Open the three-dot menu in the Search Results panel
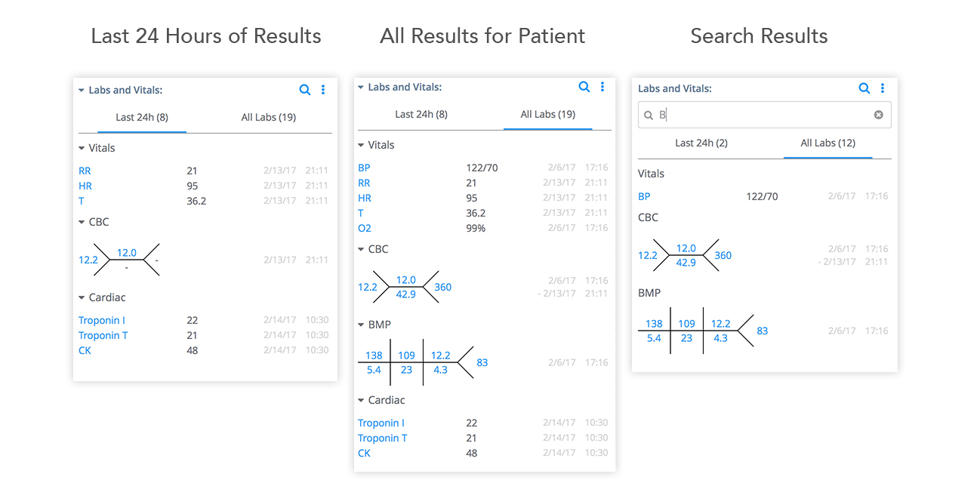 883,88
